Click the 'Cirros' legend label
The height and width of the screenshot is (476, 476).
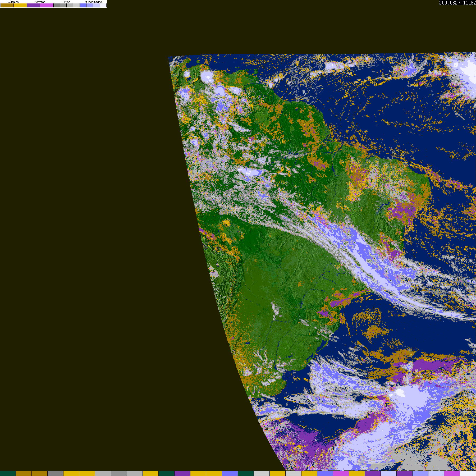[66, 2]
